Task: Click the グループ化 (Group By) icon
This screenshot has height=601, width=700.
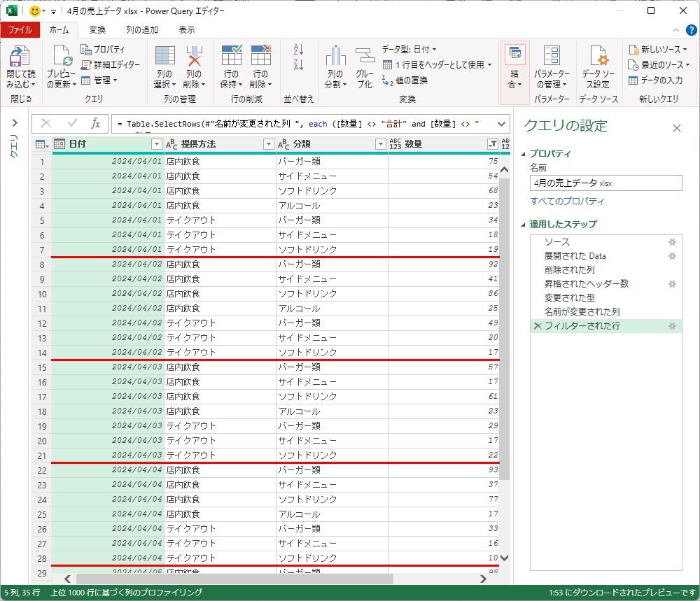Action: point(365,58)
